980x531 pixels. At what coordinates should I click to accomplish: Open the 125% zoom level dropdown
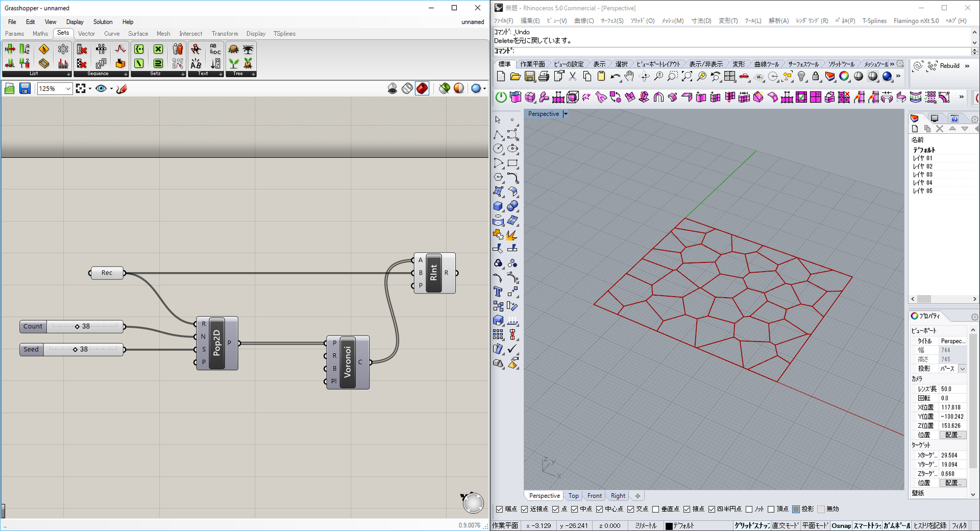pyautogui.click(x=68, y=89)
